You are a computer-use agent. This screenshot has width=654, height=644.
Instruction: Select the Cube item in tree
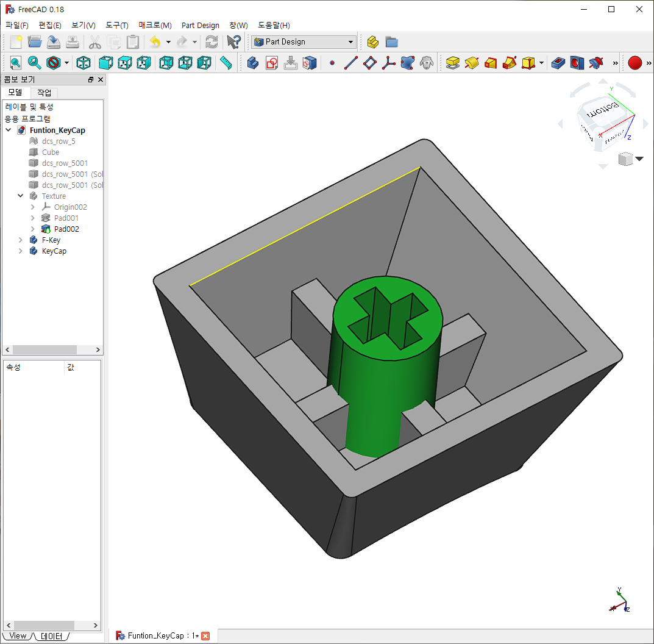[51, 152]
